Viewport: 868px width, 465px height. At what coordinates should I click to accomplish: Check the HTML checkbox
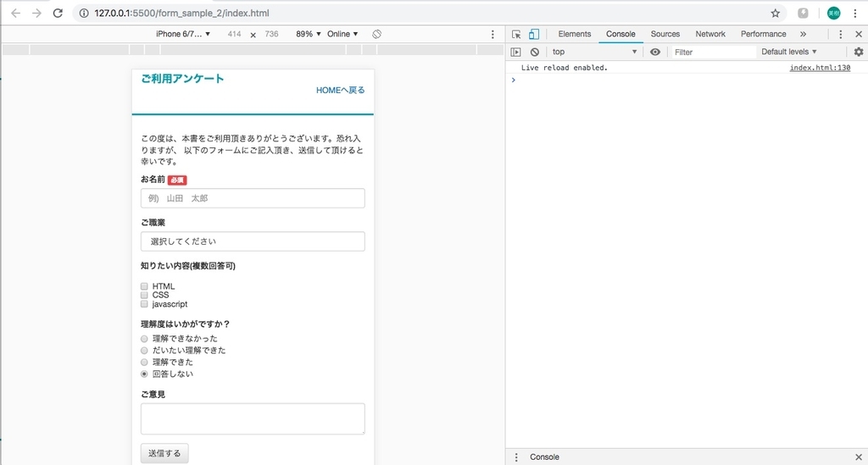pyautogui.click(x=144, y=286)
